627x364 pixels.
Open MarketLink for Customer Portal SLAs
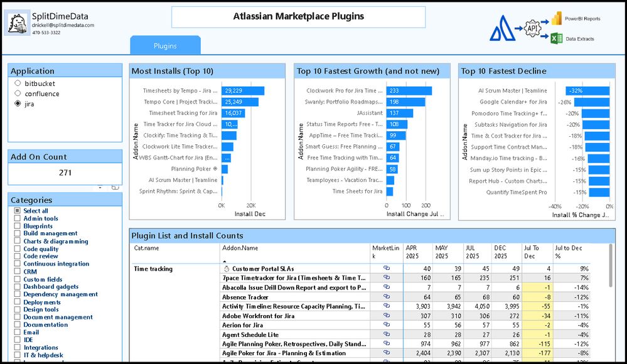pos(385,268)
